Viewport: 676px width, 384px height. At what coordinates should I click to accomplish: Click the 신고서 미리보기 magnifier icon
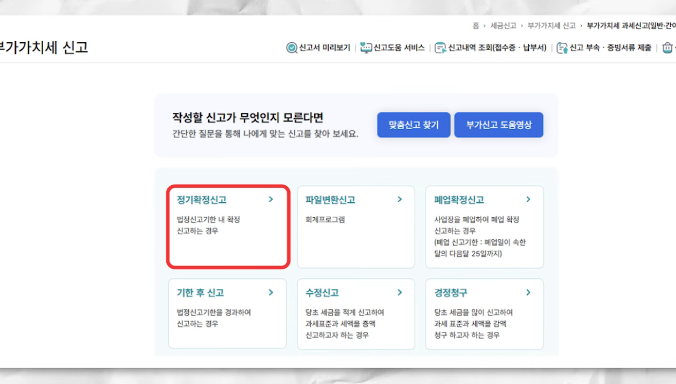point(291,47)
